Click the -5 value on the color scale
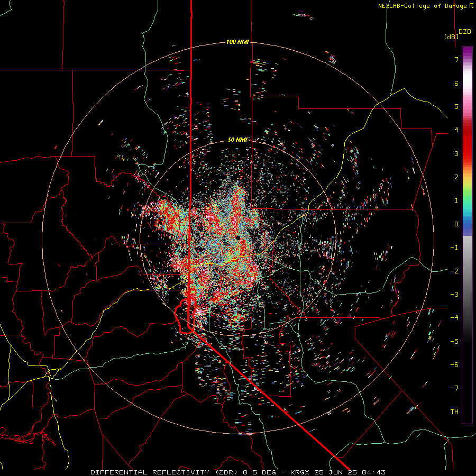 454,342
